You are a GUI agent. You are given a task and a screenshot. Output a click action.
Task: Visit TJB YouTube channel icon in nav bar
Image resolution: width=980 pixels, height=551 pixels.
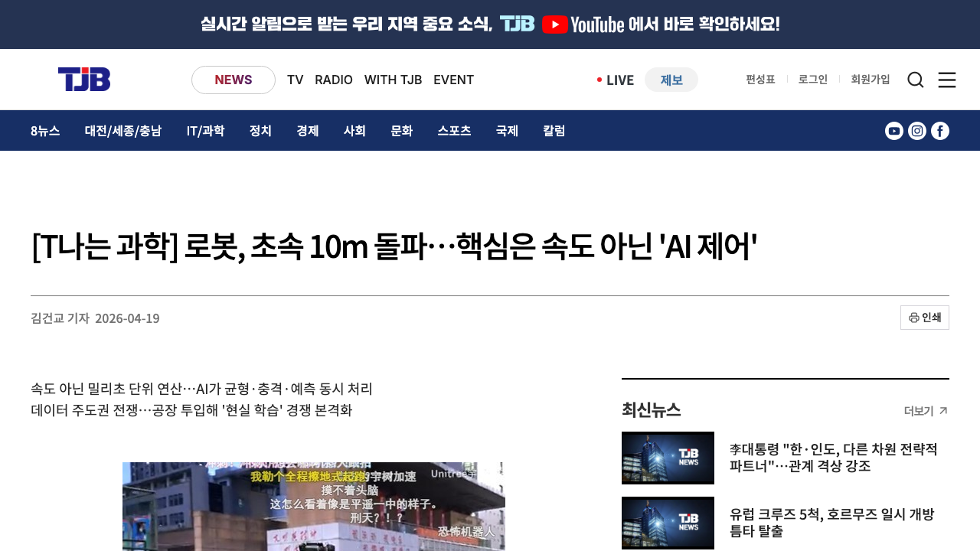tap(894, 131)
